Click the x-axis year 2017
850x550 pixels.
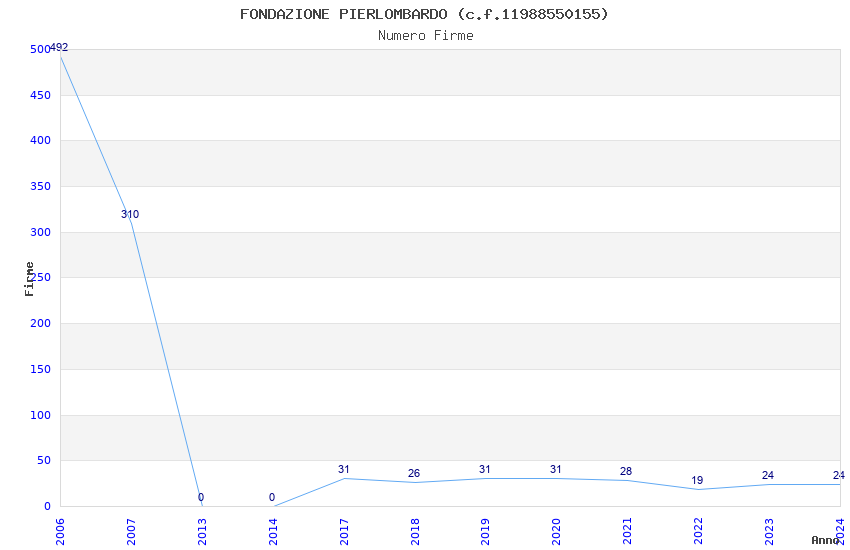tap(344, 531)
